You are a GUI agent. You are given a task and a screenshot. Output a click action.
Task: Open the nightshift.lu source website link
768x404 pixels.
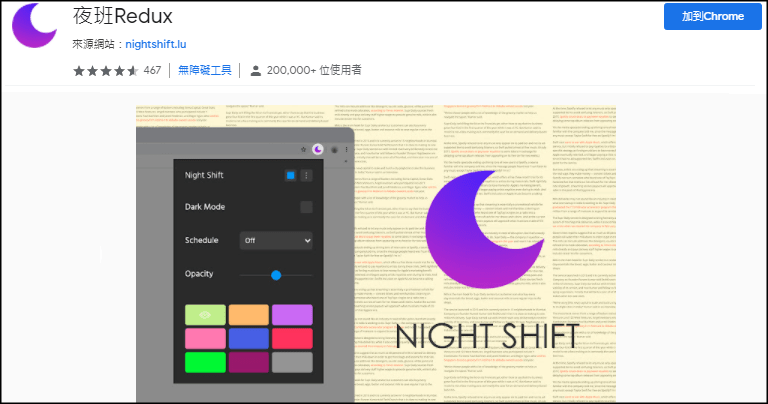point(156,44)
